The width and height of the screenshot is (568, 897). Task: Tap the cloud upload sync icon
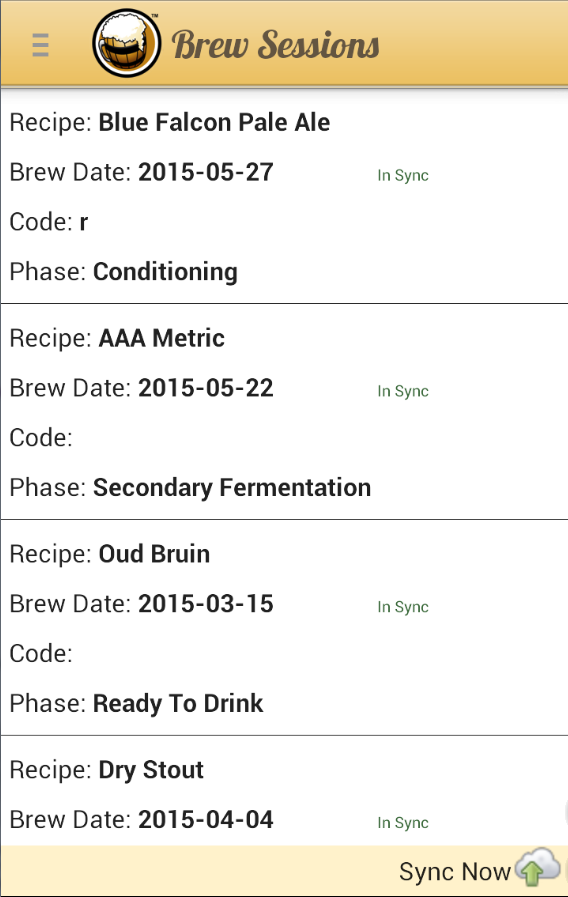coord(537,868)
